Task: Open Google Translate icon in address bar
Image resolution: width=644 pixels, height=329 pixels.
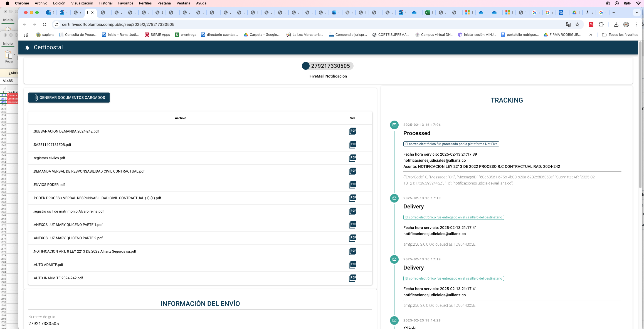Action: pyautogui.click(x=568, y=24)
